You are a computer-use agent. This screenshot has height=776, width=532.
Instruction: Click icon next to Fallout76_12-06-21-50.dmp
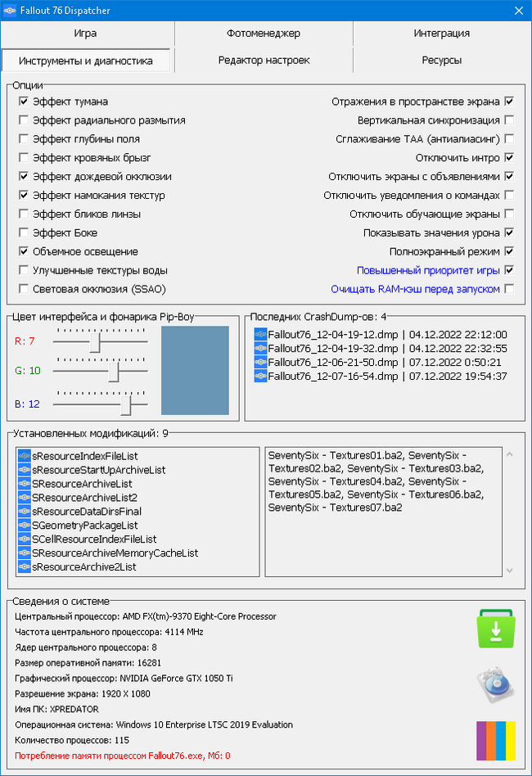[x=260, y=362]
